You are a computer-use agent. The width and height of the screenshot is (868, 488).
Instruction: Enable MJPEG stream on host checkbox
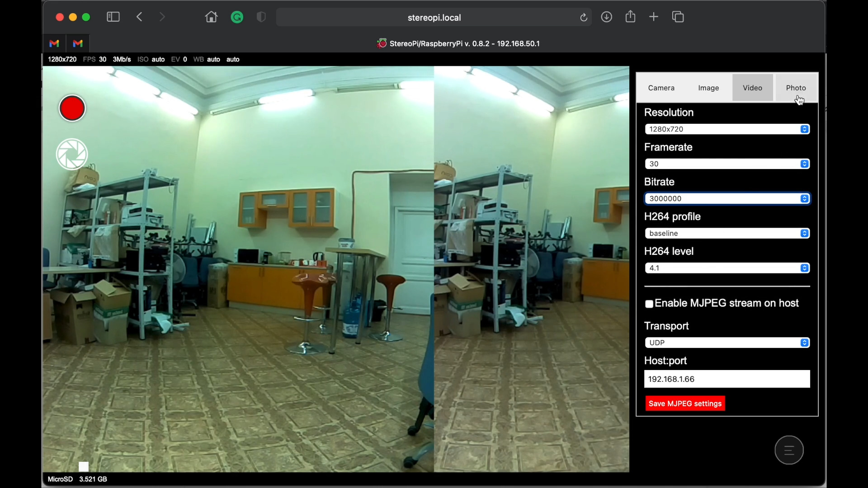pos(649,304)
